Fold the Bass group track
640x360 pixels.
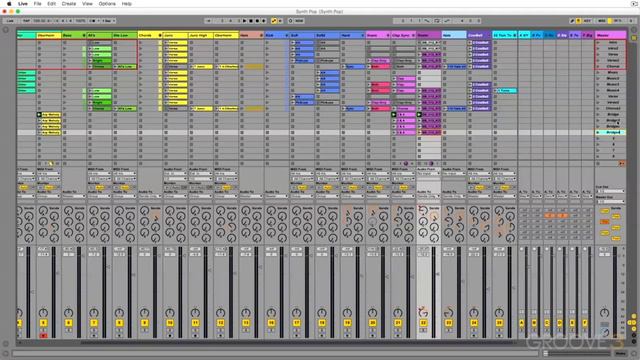(x=84, y=36)
